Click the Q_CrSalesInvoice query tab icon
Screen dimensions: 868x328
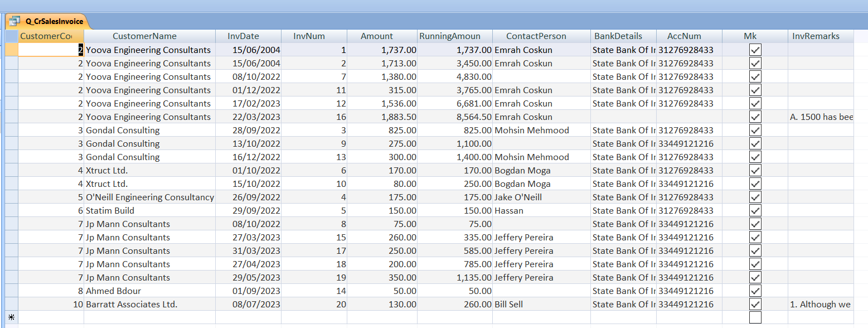click(x=14, y=21)
